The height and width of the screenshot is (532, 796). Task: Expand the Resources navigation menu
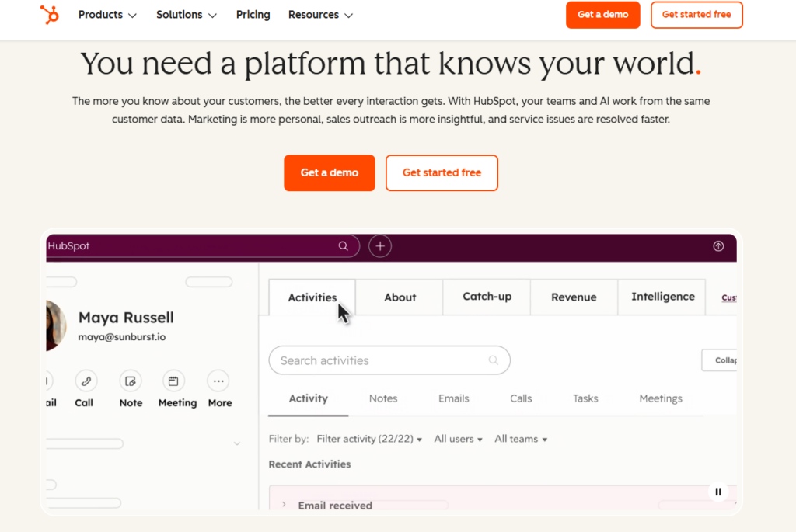(x=320, y=15)
